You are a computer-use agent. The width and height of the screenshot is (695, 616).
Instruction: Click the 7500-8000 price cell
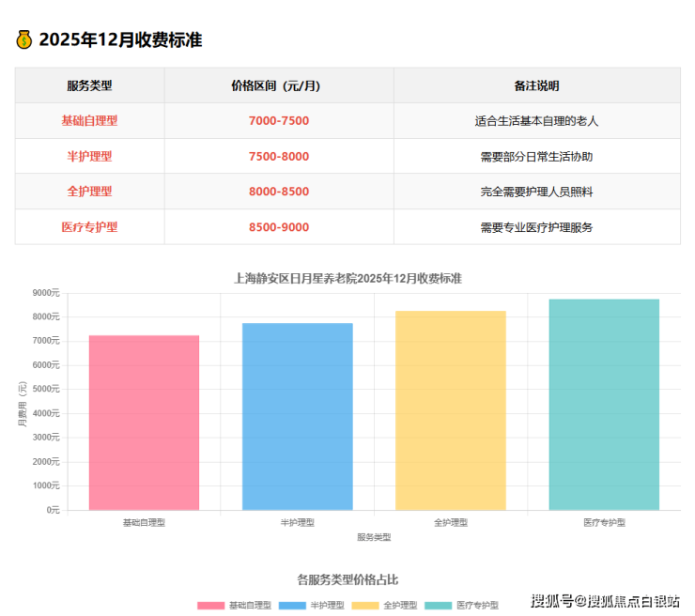278,157
